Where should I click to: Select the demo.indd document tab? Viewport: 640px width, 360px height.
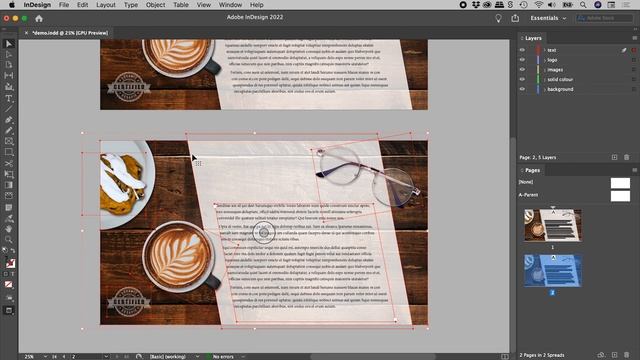70,33
